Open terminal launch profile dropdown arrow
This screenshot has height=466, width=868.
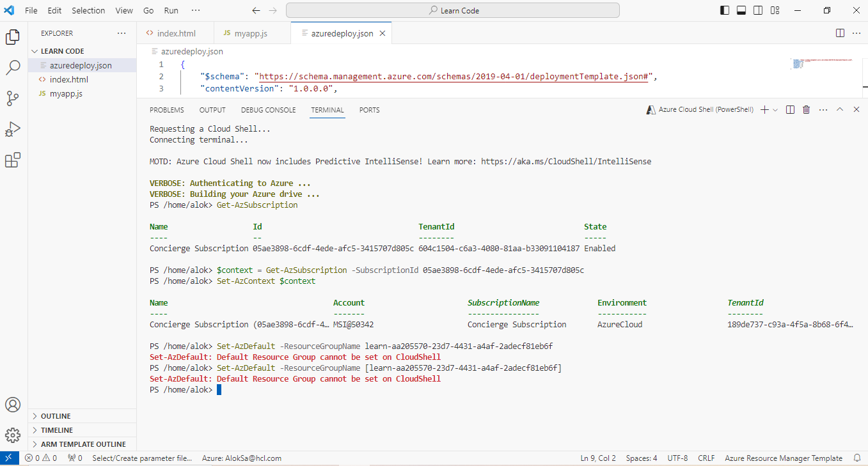coord(775,110)
